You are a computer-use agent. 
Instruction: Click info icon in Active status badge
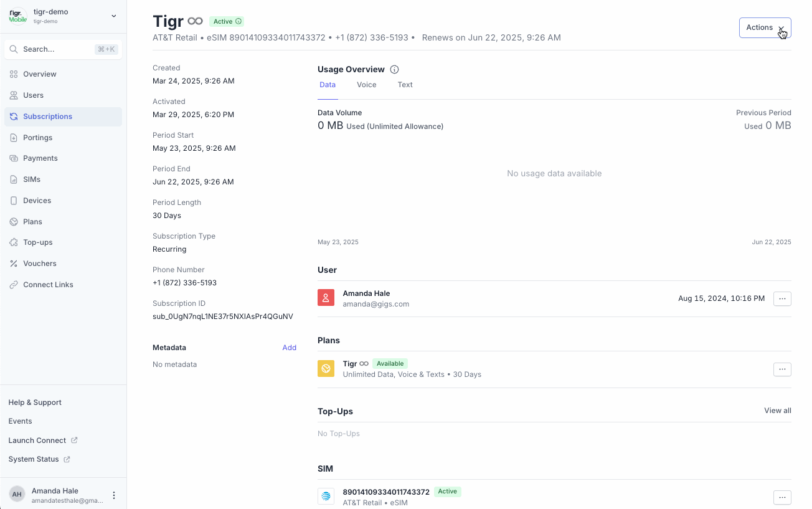point(238,21)
